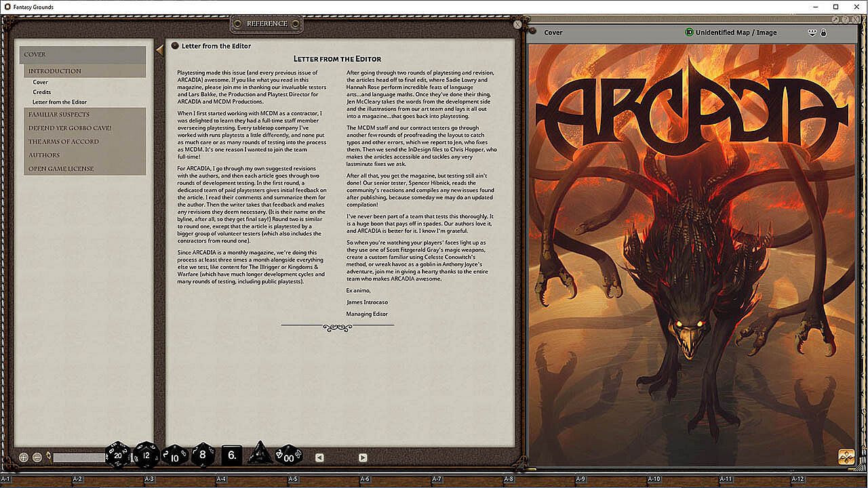
Task: Choose the pyramid-shaped d4 die
Action: [x=260, y=453]
